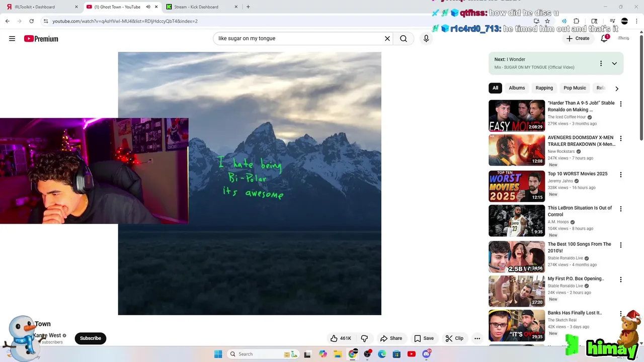Open options for Stable Ronaldo Easy Money video
The height and width of the screenshot is (362, 644).
620,104
